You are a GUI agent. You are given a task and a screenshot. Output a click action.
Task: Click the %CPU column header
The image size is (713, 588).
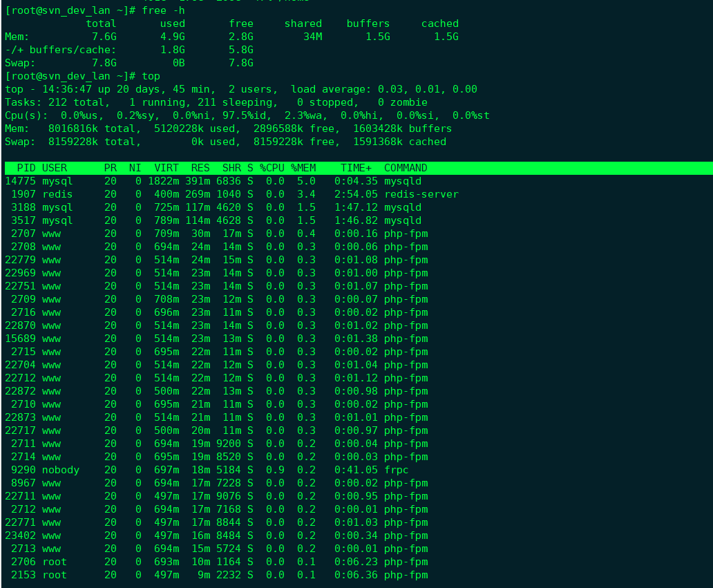[272, 169]
